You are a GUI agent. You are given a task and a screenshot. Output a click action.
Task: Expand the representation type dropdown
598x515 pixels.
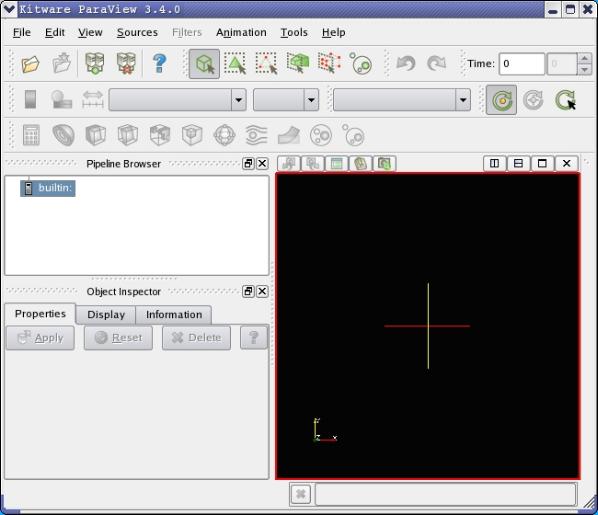[x=402, y=100]
